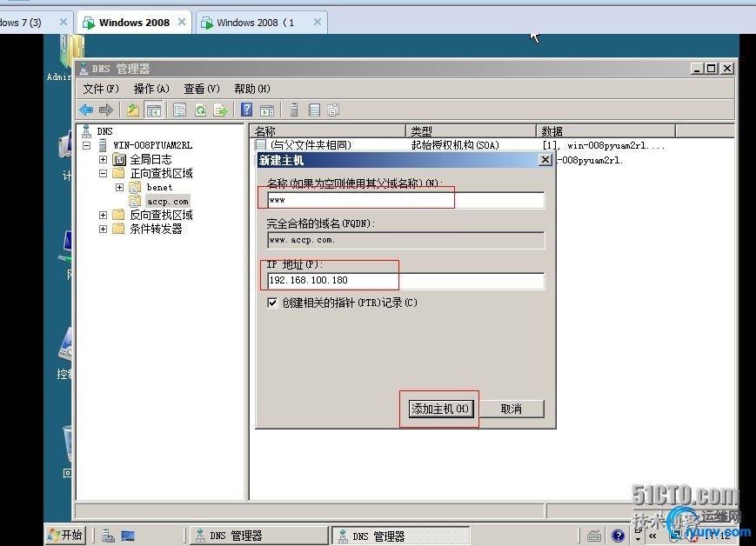Open the 查看(V) menu
756x546 pixels.
tap(202, 89)
